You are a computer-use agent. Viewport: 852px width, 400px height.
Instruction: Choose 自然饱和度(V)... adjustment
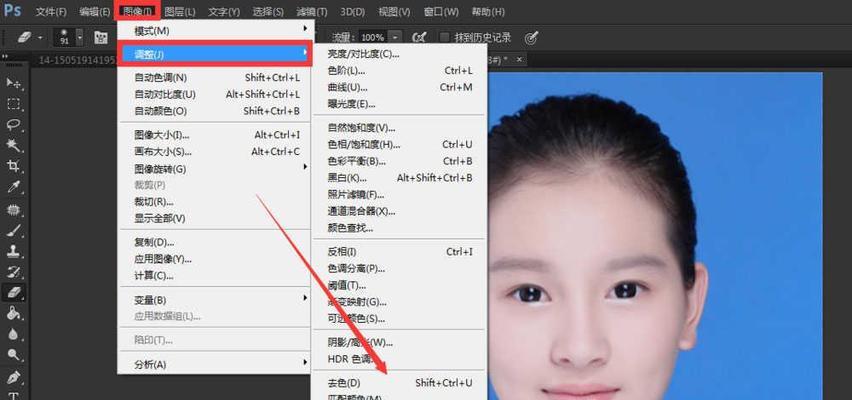coord(400,128)
